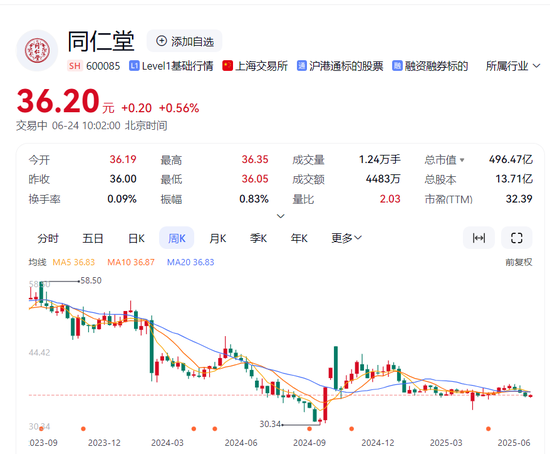
Task: Open the 沪港通标的股票 tag
Action: pyautogui.click(x=340, y=66)
